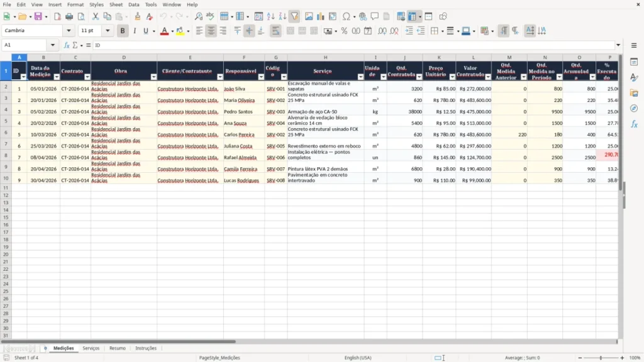The image size is (644, 362).
Task: Activate the Clone Formatting paintbrush
Action: click(138, 16)
